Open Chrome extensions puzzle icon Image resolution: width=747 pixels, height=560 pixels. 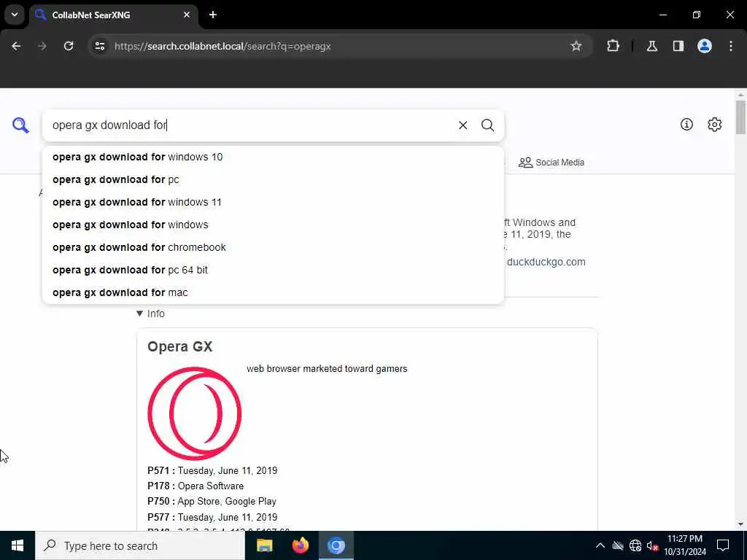[613, 46]
